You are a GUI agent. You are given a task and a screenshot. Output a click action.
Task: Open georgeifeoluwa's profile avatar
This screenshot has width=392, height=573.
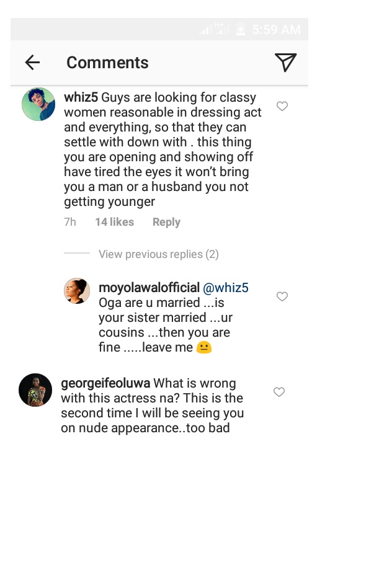click(x=35, y=390)
